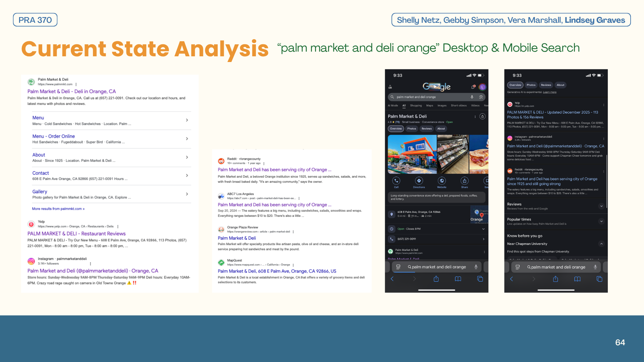Open 'Palm Market & Deli - Deli in Orange, CA' link
The width and height of the screenshot is (644, 362).
coord(71,92)
